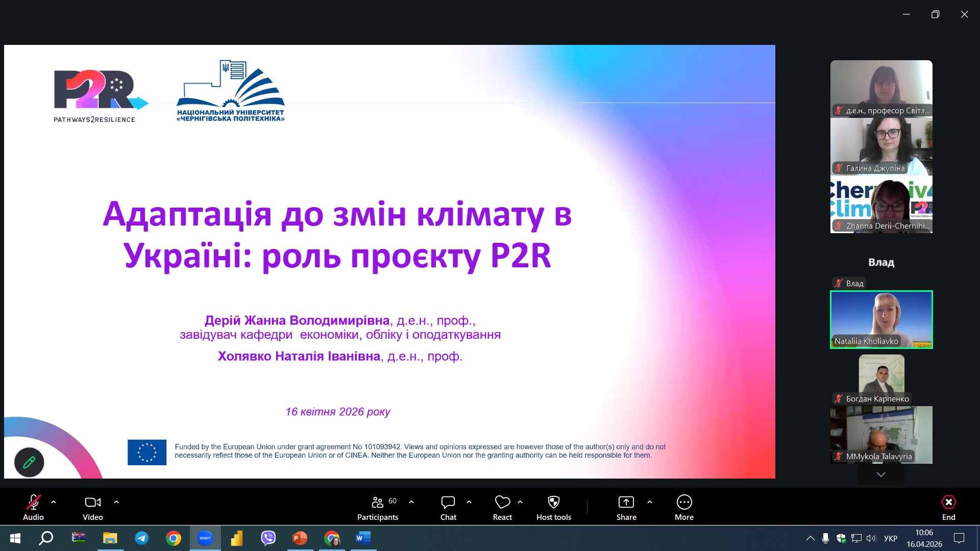
Task: Click the Share screen icon
Action: coord(626,508)
